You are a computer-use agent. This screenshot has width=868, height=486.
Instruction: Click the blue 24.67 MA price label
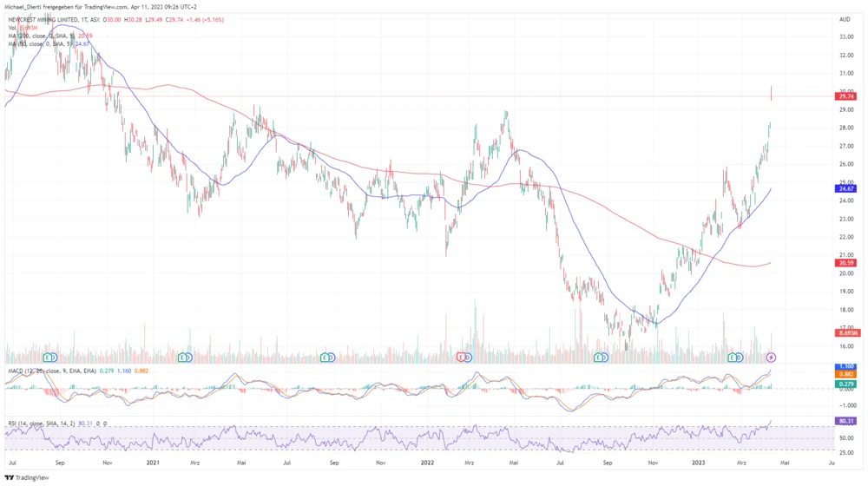[845, 188]
